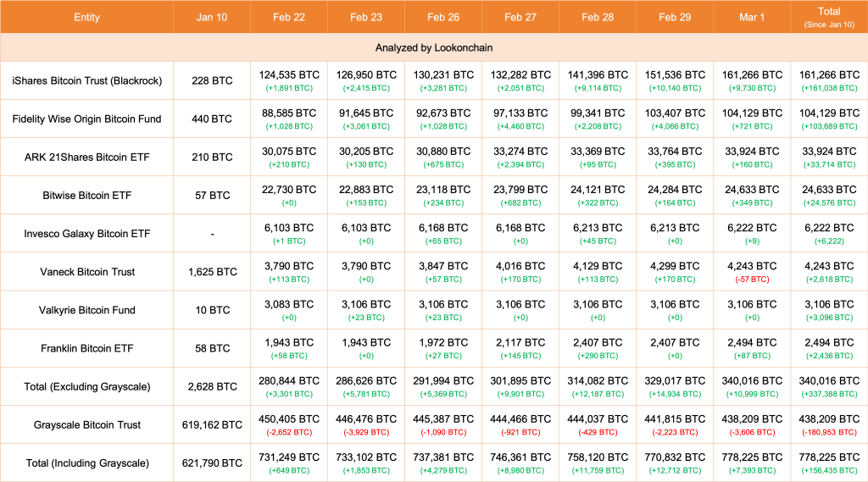Click Total (Excluding Grayscale) row label

pyautogui.click(x=87, y=387)
